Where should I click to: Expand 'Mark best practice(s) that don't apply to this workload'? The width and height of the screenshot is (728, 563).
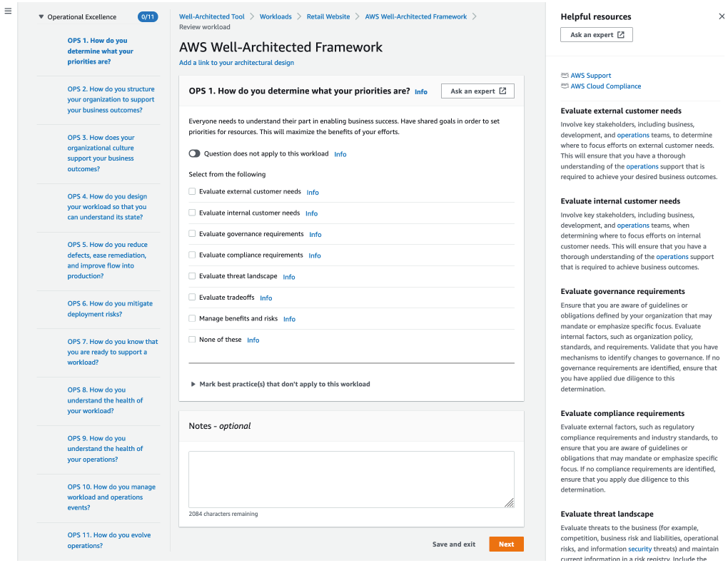click(193, 383)
